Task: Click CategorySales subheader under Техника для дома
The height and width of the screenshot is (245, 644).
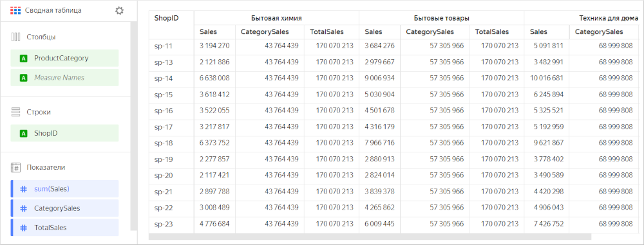Action: tap(599, 32)
